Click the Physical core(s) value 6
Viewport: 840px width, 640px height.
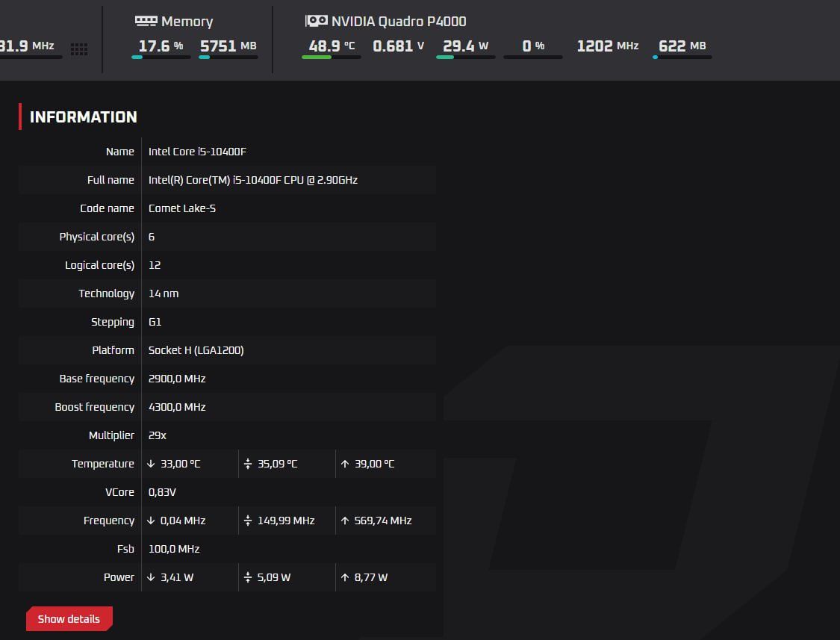tap(152, 237)
